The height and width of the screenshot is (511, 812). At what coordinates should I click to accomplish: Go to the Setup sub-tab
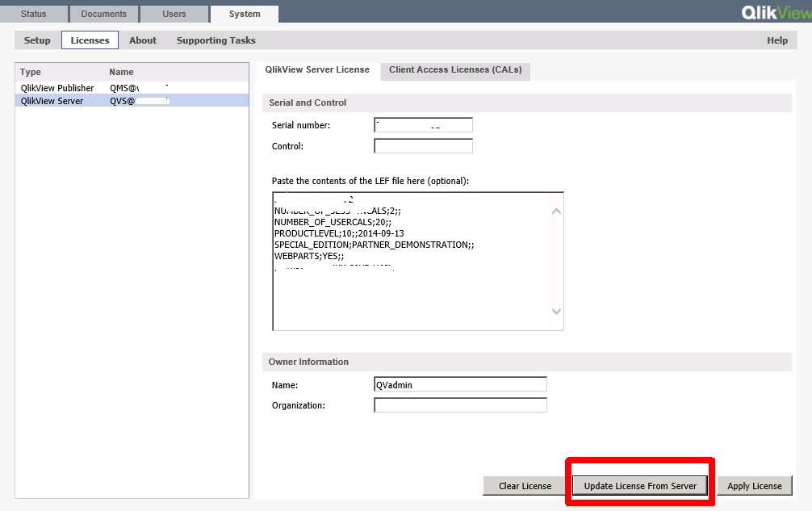[x=37, y=40]
